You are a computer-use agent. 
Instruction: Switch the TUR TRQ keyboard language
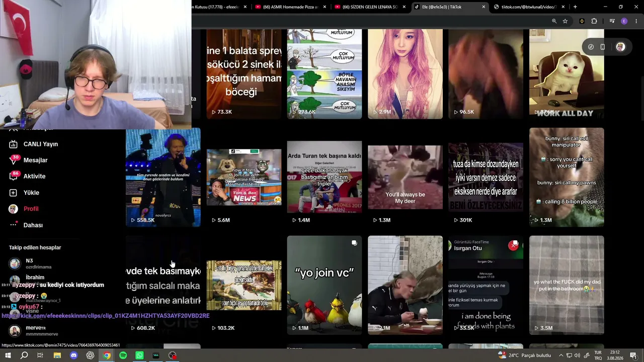pyautogui.click(x=598, y=355)
